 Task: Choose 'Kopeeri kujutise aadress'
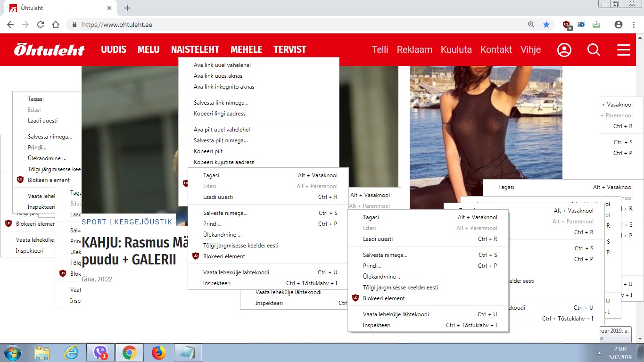pos(259,162)
